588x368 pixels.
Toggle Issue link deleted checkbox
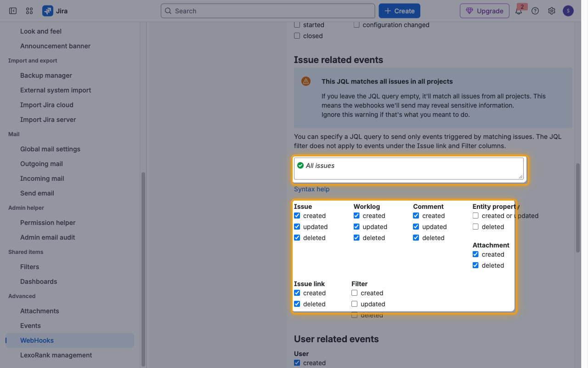(x=297, y=304)
